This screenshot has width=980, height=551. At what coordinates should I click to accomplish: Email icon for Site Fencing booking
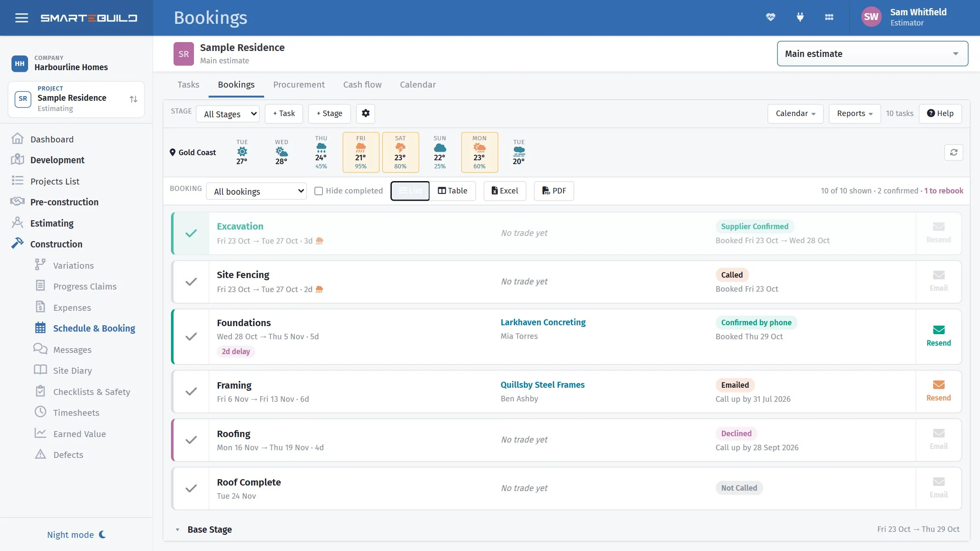(x=939, y=275)
